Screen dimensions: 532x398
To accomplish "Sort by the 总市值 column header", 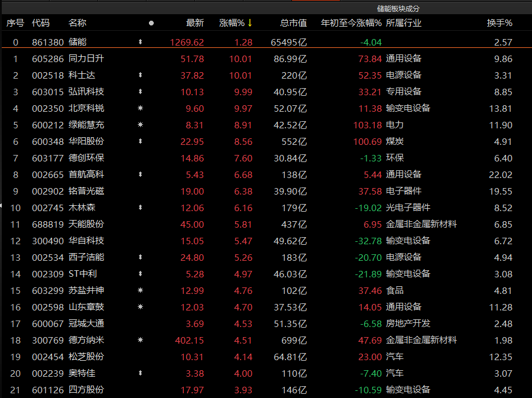I will click(293, 23).
